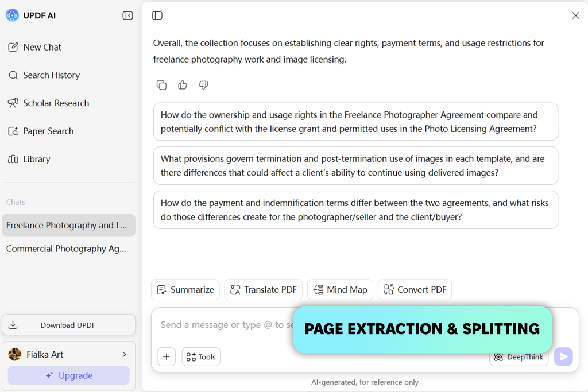
Task: Dislike the response with thumbs down
Action: (x=204, y=85)
